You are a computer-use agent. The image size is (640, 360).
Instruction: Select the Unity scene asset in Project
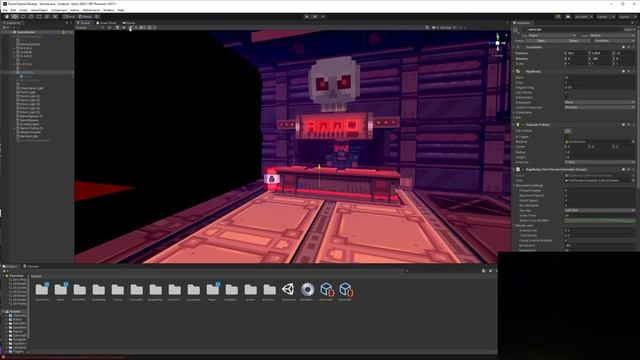click(288, 289)
